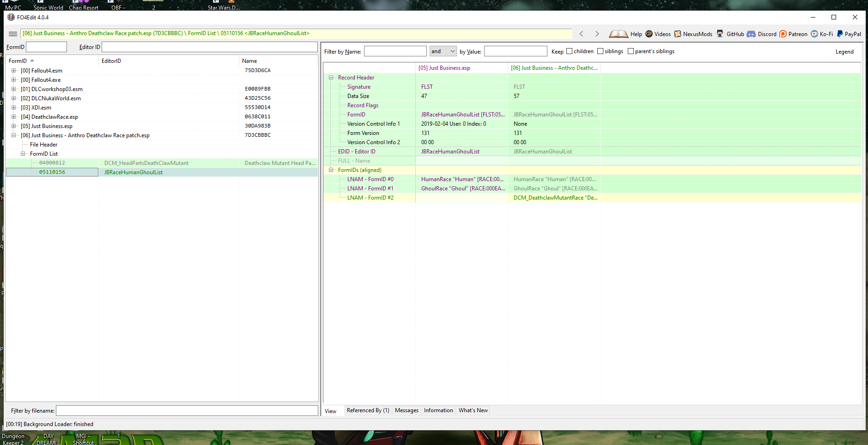Enable the Keep children checkbox
This screenshot has width=868, height=445.
point(569,51)
